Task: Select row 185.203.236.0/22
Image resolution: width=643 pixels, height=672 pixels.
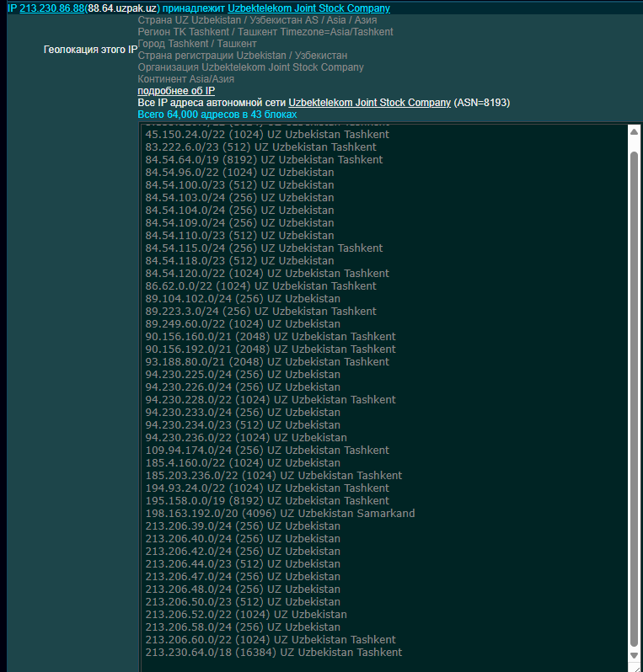Action: [x=274, y=476]
